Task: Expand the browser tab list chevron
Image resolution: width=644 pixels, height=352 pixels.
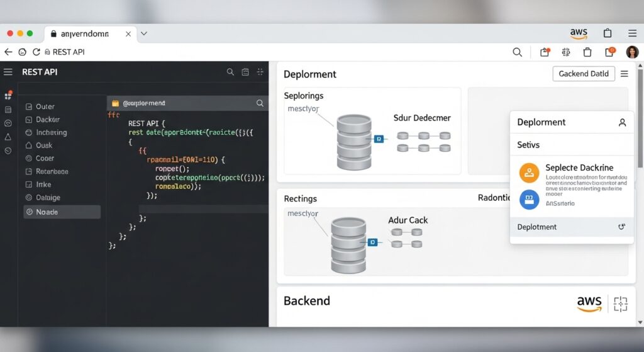Action: [x=144, y=33]
